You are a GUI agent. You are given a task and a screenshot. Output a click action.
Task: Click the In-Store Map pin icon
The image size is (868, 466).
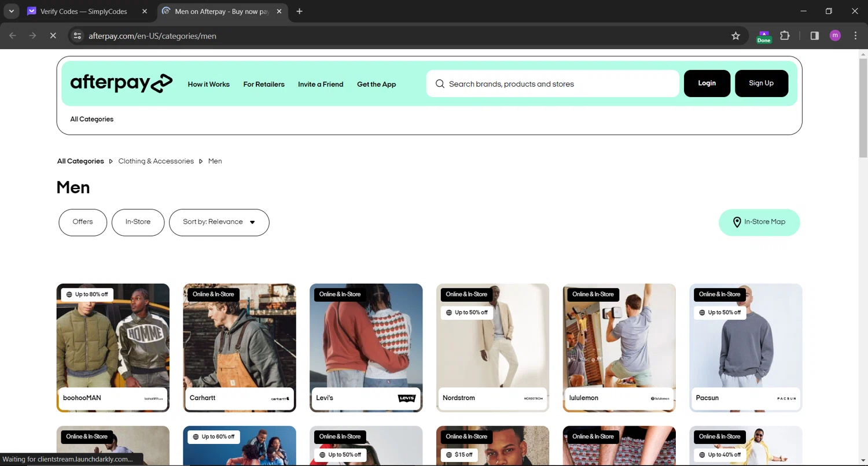(737, 222)
